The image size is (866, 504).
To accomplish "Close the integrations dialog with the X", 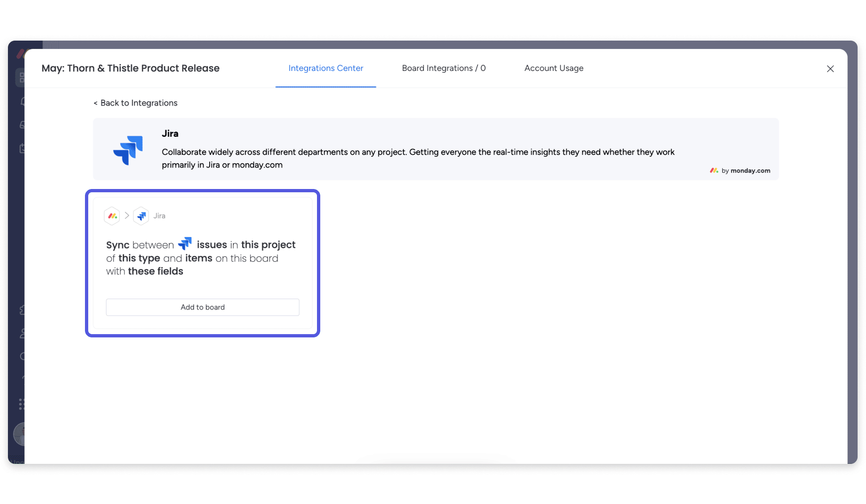I will tap(830, 69).
